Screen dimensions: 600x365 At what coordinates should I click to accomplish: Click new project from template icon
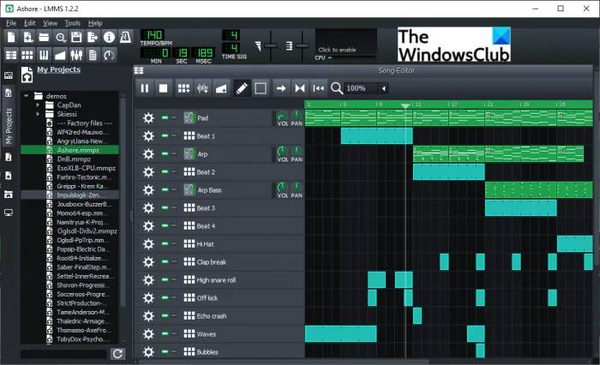tap(28, 37)
